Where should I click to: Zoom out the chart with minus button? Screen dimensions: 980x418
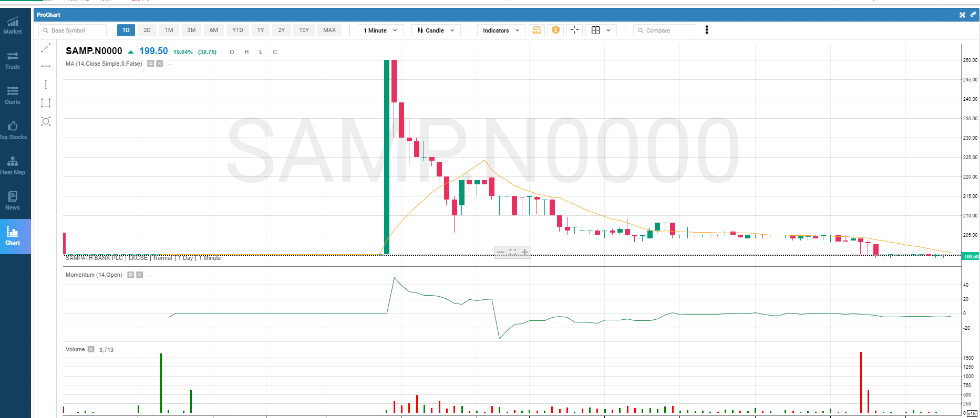[501, 252]
